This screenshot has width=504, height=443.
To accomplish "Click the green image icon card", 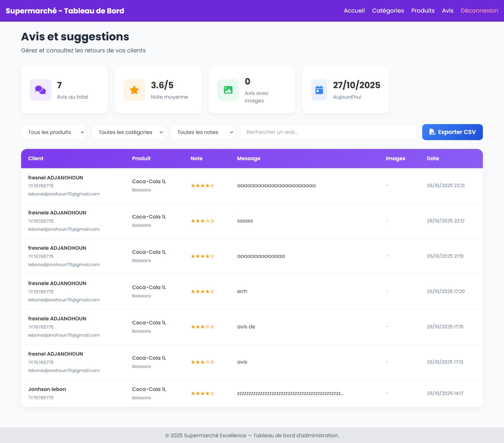I will coord(228,90).
